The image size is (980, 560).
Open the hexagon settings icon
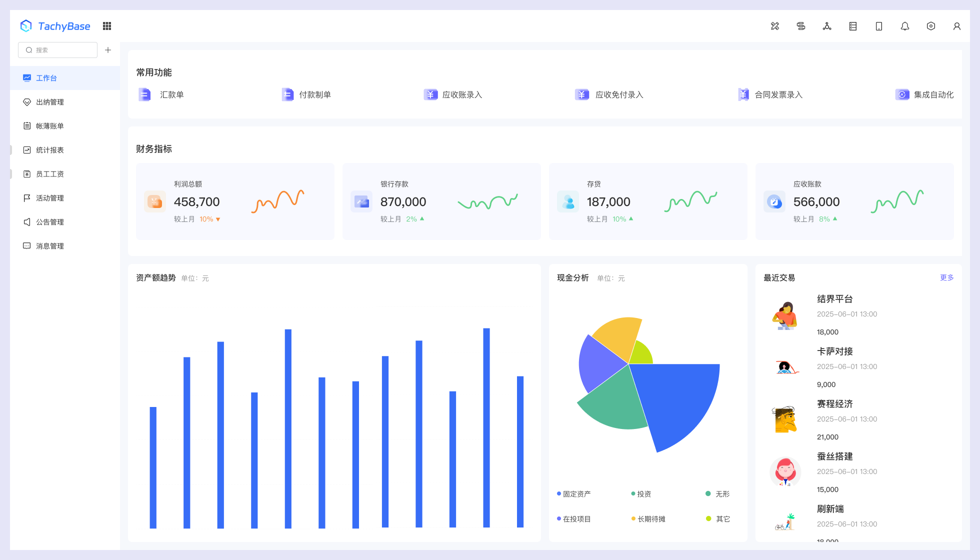[x=931, y=26]
